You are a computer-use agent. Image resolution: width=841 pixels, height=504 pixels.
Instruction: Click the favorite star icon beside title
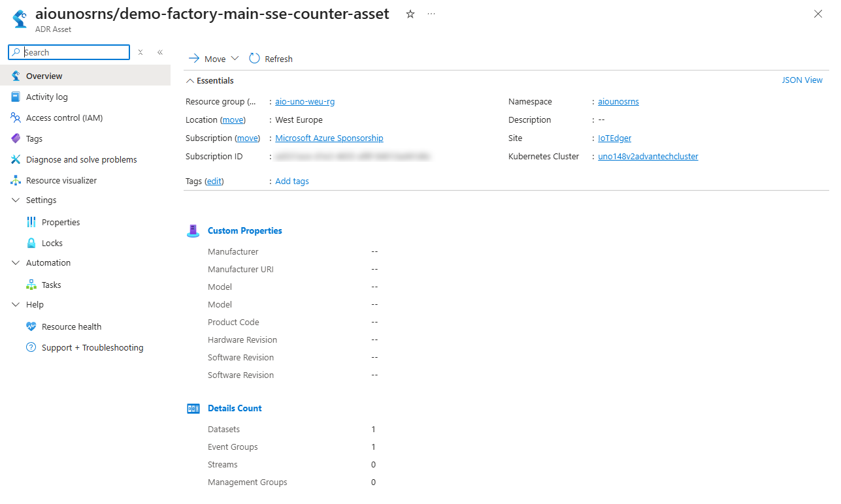[410, 14]
